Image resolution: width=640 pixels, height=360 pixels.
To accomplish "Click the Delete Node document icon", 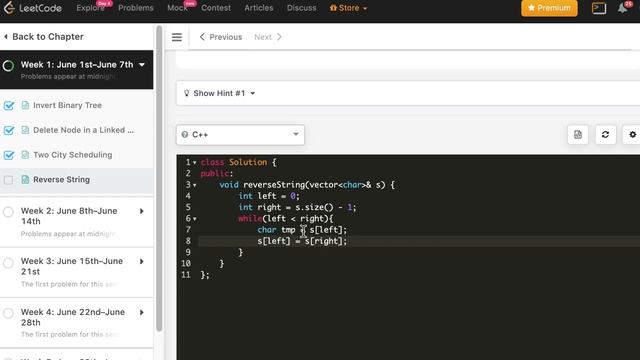I will pyautogui.click(x=25, y=130).
